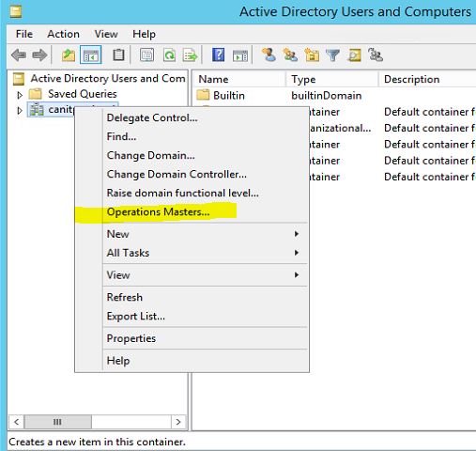Click the green Refresh toolbar icon
The image size is (476, 451).
[x=169, y=55]
